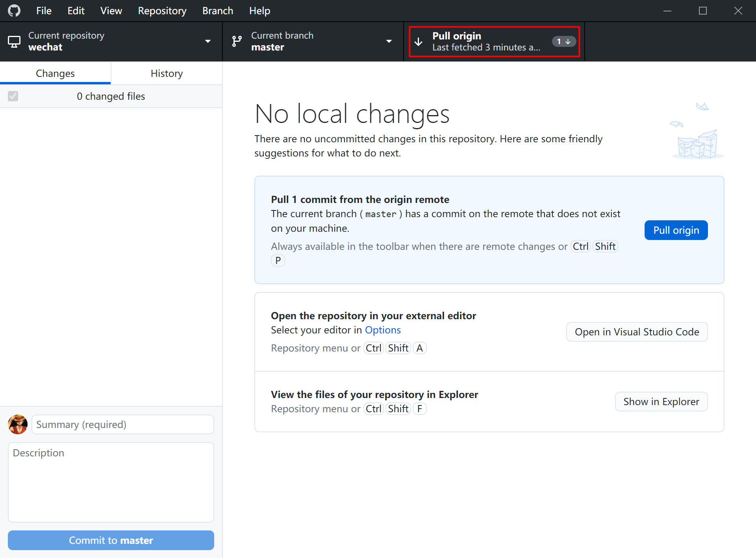
Task: Open the Branch menu
Action: [x=217, y=11]
